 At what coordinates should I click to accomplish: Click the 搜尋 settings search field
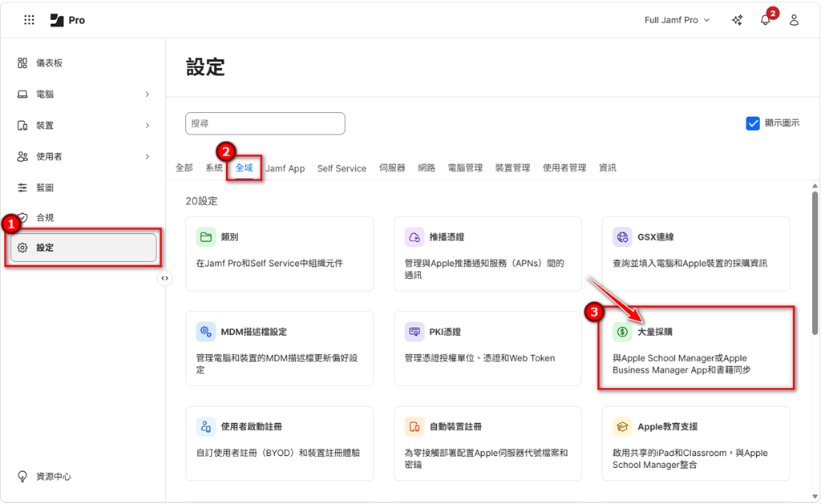click(265, 123)
